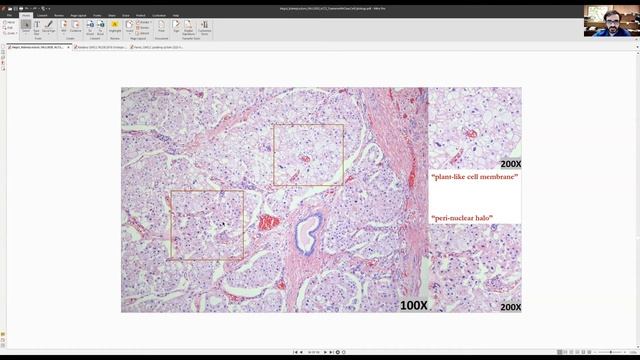
Task: Open the fourth left sidebar panel icon
Action: coord(3,63)
